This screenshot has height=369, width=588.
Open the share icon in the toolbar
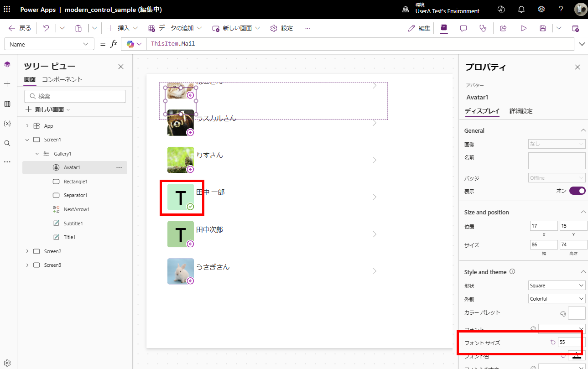pyautogui.click(x=503, y=28)
